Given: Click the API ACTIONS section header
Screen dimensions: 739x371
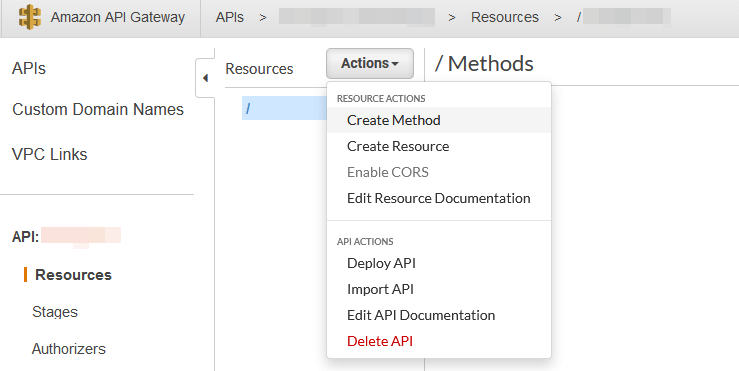Looking at the screenshot, I should click(x=365, y=241).
